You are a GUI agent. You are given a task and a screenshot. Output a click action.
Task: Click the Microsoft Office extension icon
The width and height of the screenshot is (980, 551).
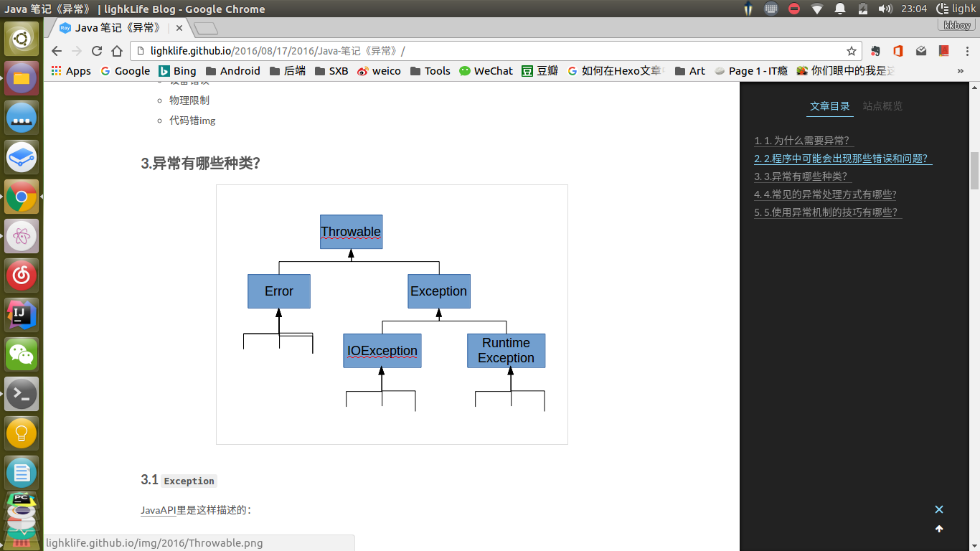tap(897, 51)
